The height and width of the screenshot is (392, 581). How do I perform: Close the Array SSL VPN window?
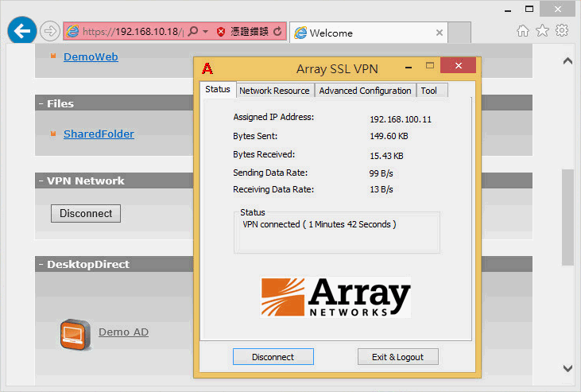(x=459, y=66)
